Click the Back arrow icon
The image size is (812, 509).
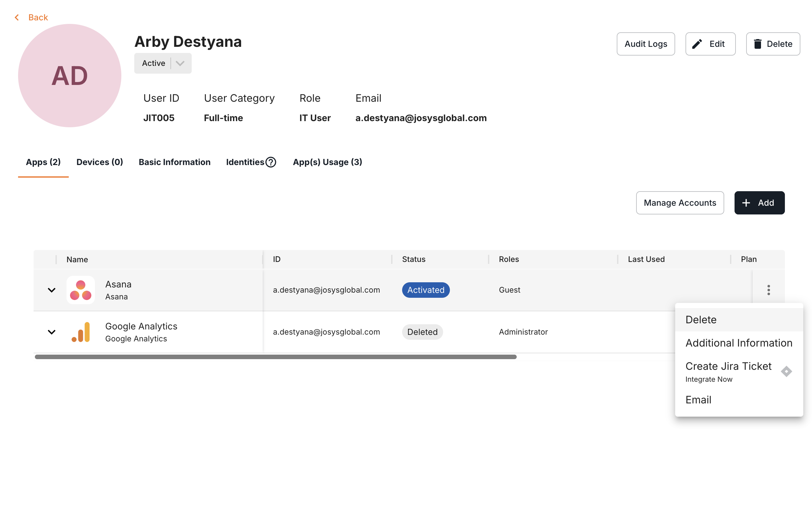tap(17, 17)
